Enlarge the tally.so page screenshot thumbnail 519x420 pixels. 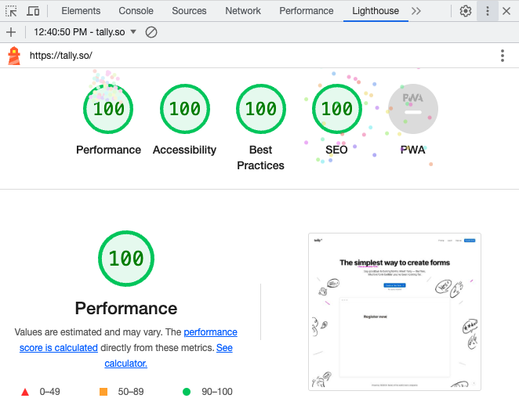pos(394,312)
